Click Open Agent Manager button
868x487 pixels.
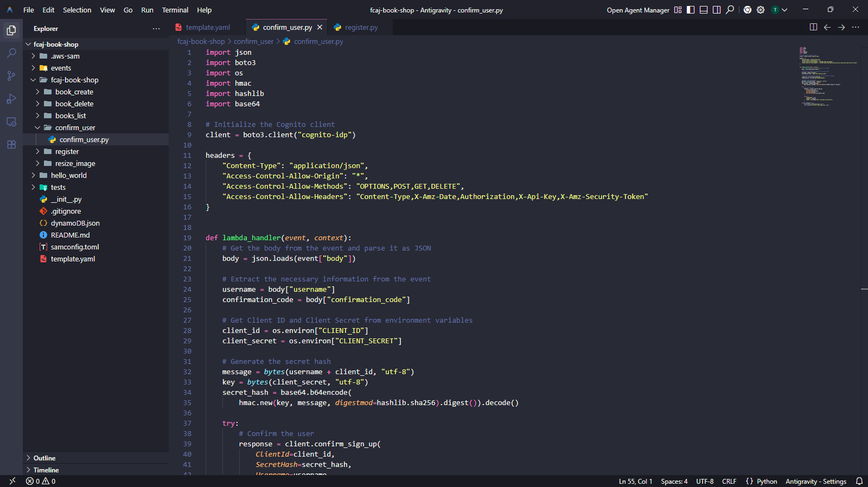[638, 10]
